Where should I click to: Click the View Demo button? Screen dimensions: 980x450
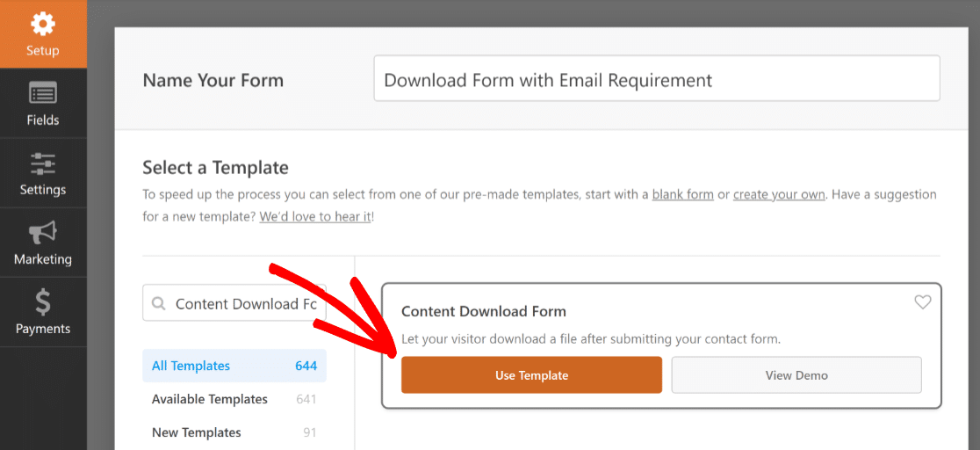(796, 375)
